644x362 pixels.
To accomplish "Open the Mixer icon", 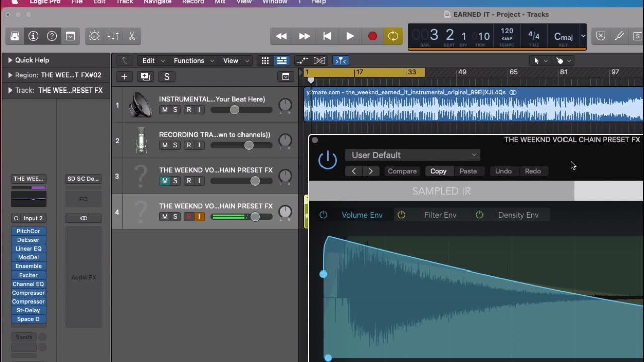I will (x=113, y=36).
